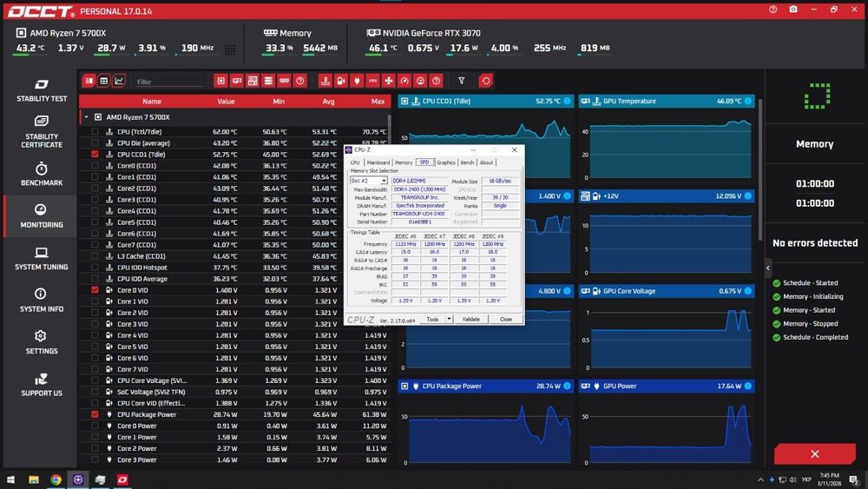Viewport: 868px width, 489px height.
Task: Open the Stability Test section in sidebar
Action: (41, 90)
